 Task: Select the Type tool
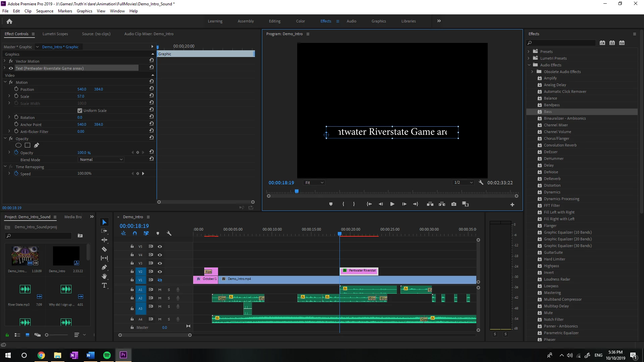coord(104,286)
